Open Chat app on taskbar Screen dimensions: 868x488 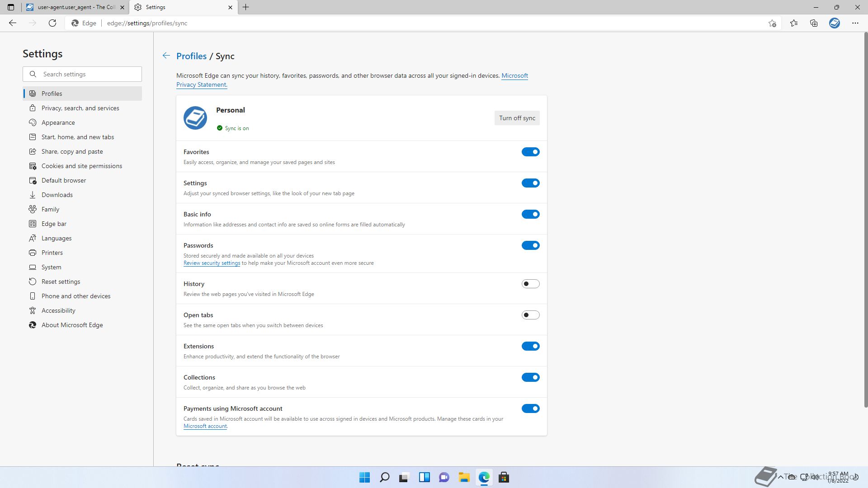(444, 478)
